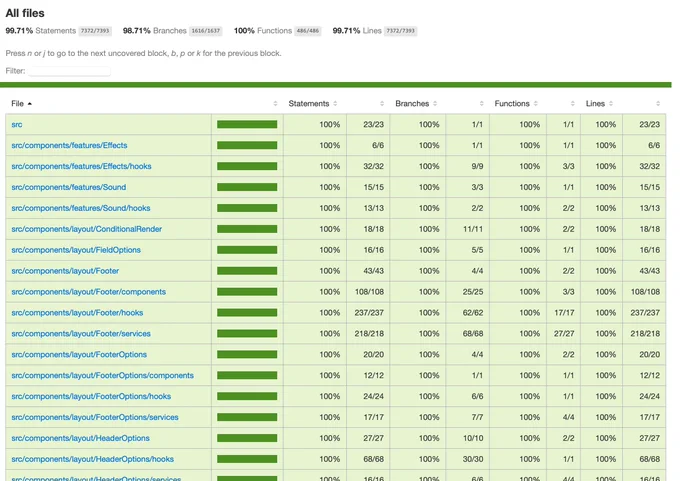Click the All files heading
The image size is (680, 481).
25,13
